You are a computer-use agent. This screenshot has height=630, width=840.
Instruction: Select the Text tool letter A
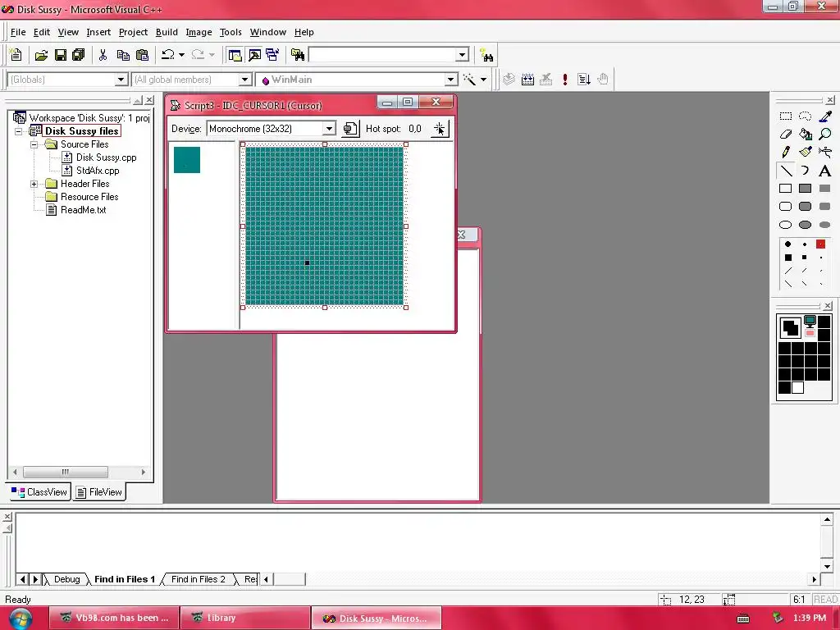[825, 171]
